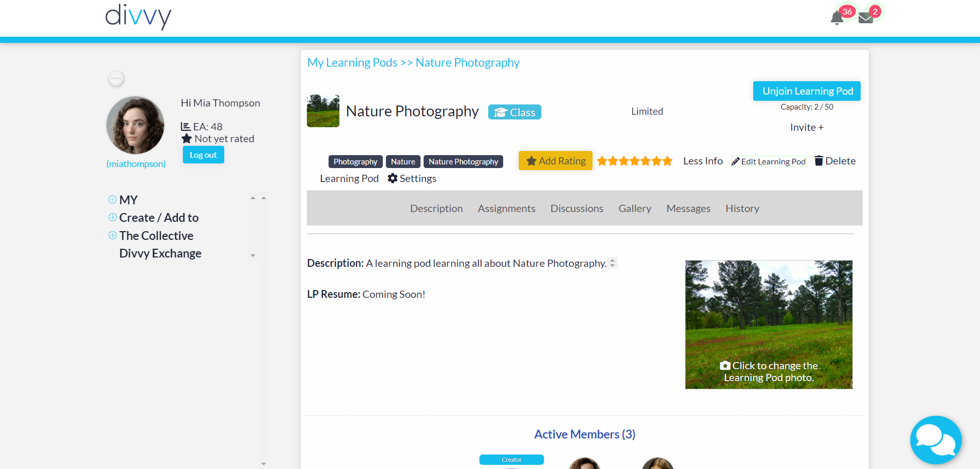Click the Limited label
This screenshot has height=469, width=980.
pyautogui.click(x=647, y=111)
